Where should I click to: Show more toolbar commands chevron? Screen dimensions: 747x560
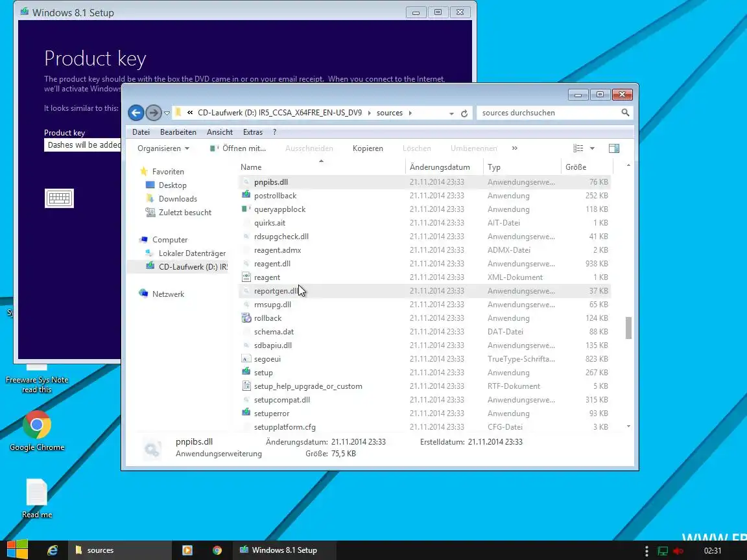514,148
